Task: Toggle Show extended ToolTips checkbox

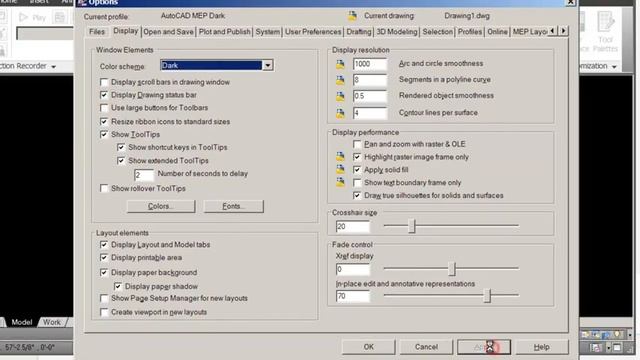Action: [x=121, y=160]
